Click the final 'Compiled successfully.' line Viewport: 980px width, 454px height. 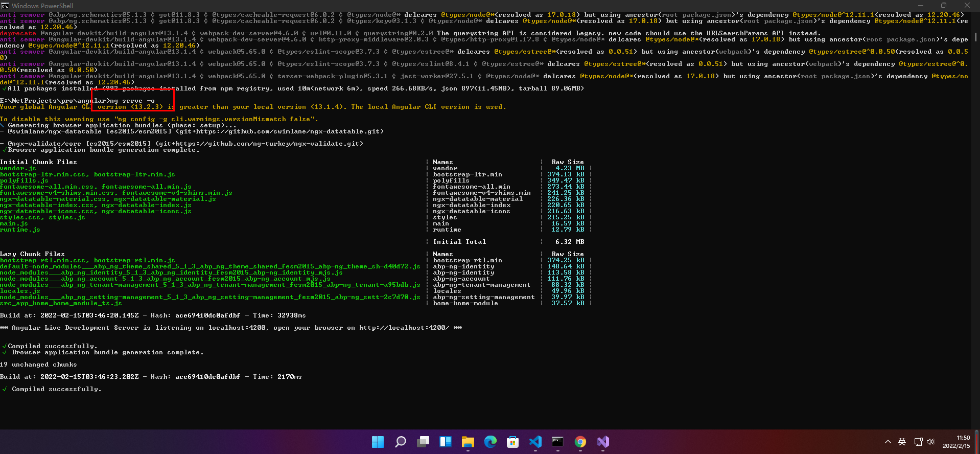[57, 389]
